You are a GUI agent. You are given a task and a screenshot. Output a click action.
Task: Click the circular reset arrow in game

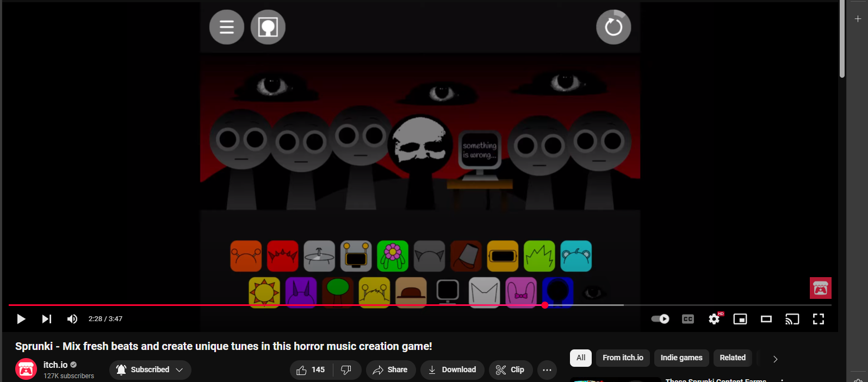(613, 27)
